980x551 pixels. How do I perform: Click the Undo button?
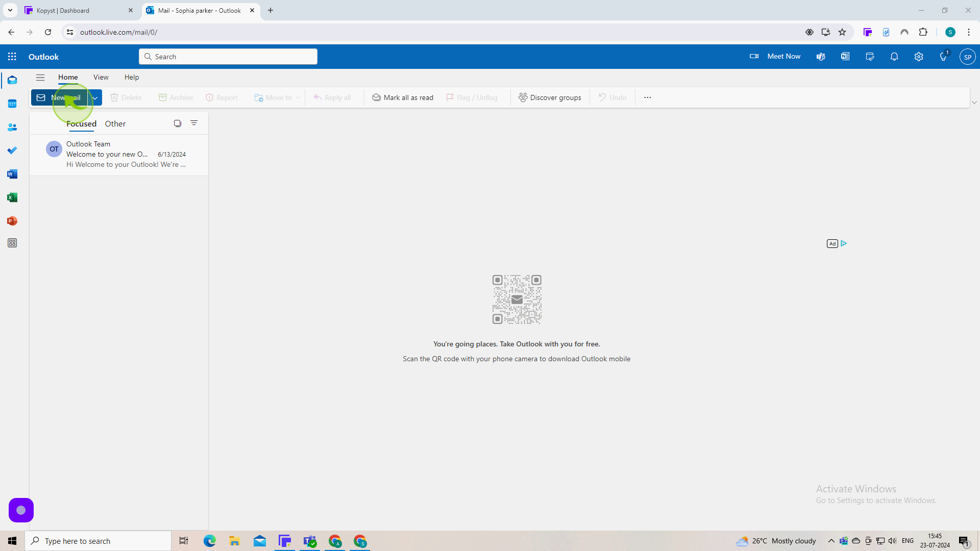click(x=612, y=97)
